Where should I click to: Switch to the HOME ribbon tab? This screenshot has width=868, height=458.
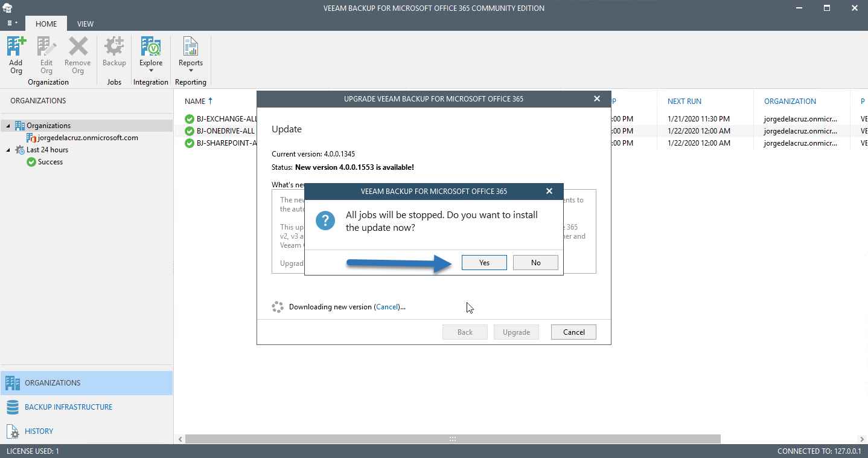tap(46, 24)
